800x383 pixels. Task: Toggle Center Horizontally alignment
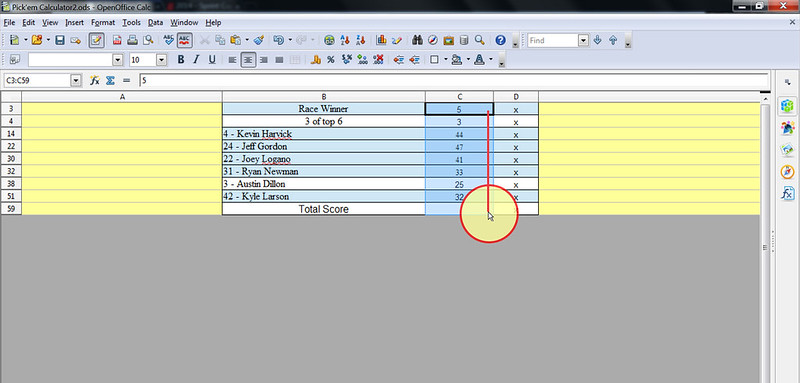coord(248,60)
